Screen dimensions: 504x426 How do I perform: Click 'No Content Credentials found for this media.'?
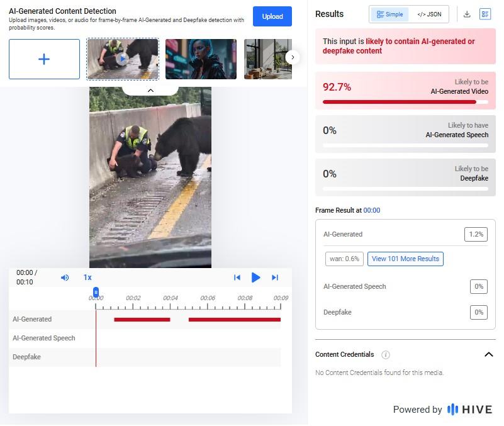pyautogui.click(x=379, y=373)
